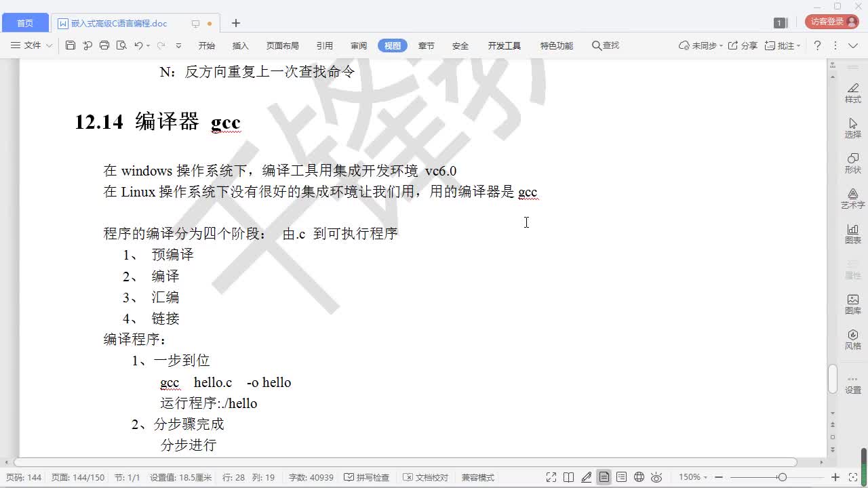868x488 pixels.
Task: Open the 150% zoom level dropdown
Action: pyautogui.click(x=693, y=477)
